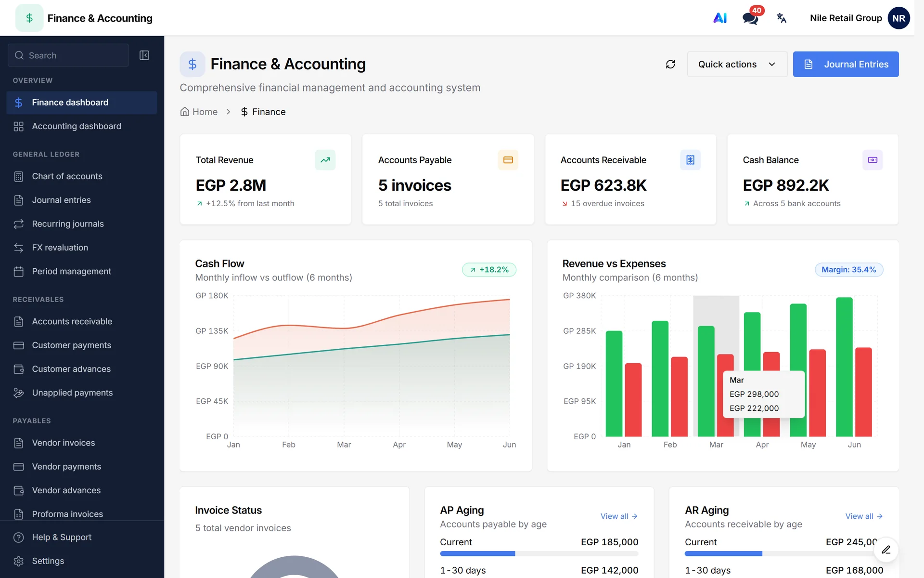
Task: Click the floating pencil edit icon
Action: (886, 550)
